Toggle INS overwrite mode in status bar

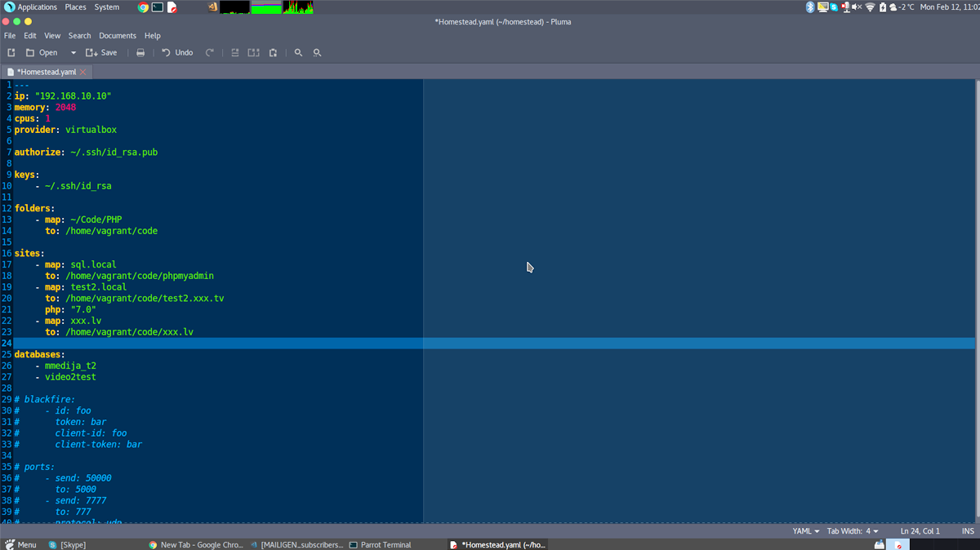coord(969,530)
